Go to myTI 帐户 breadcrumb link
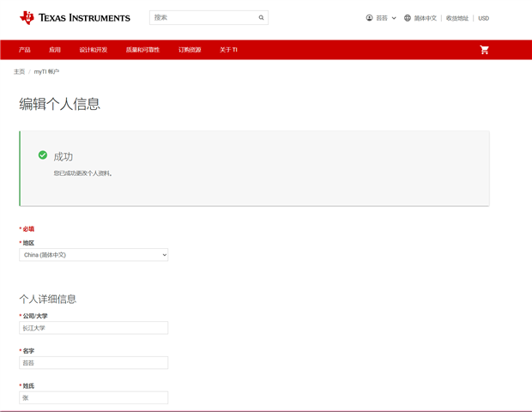Viewport: 532px width, 412px height. (46, 71)
